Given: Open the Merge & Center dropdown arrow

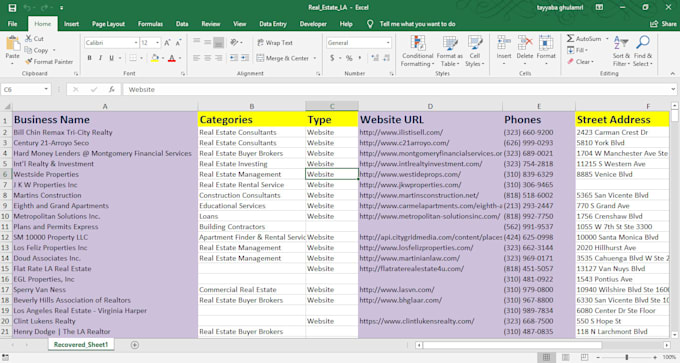Looking at the screenshot, I should [x=315, y=58].
